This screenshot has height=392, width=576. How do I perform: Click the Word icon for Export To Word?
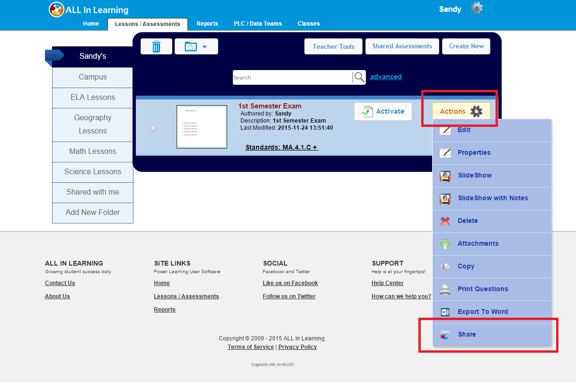coord(445,312)
